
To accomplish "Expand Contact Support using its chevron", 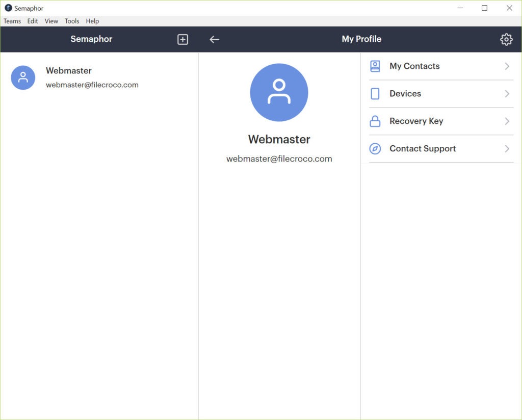I will [x=507, y=149].
